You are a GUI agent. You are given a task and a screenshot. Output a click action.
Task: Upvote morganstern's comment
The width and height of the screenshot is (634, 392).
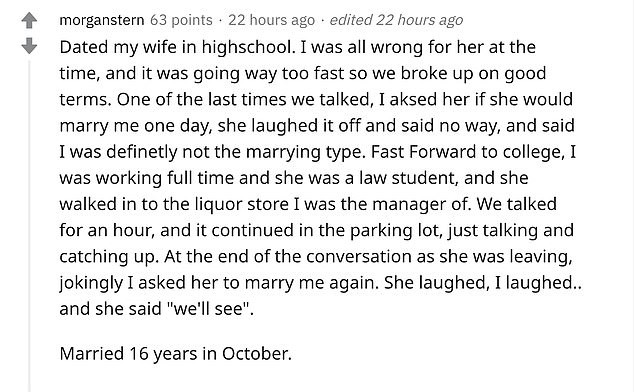pos(29,21)
